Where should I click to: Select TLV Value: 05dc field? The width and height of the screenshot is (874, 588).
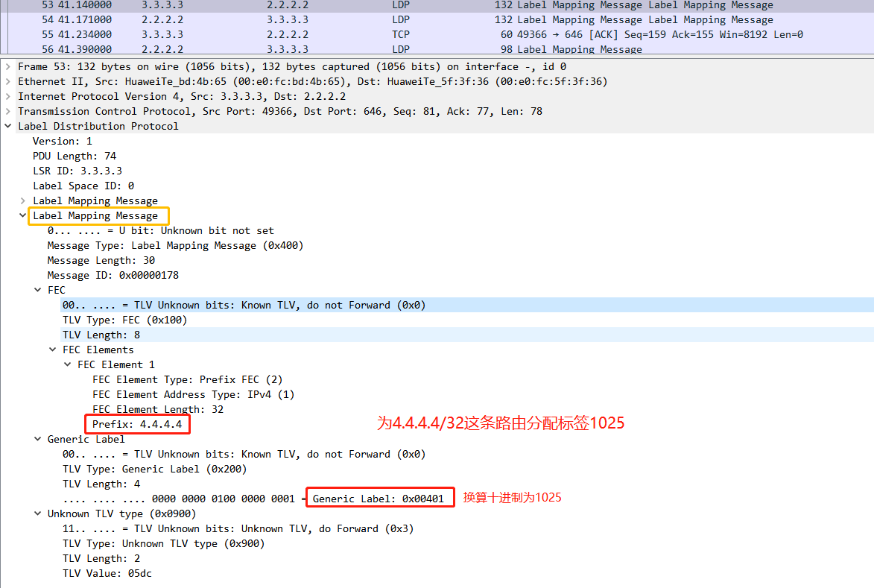[107, 573]
